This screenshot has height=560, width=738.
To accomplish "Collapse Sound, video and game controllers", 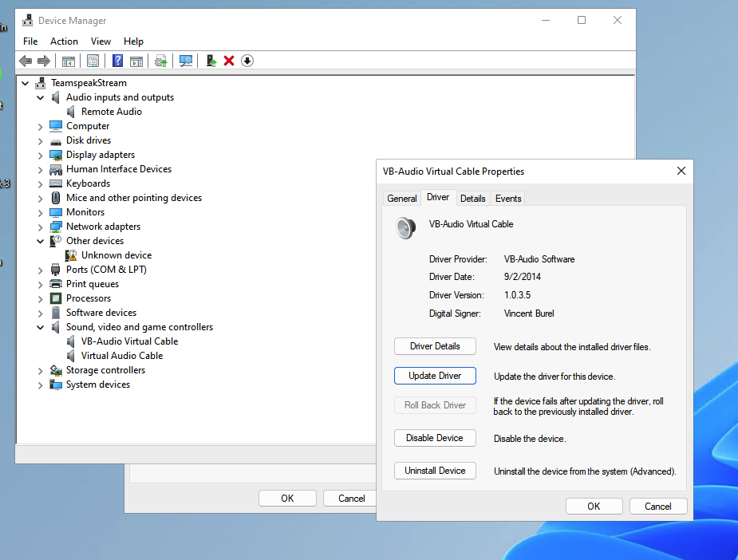I will click(x=41, y=328).
